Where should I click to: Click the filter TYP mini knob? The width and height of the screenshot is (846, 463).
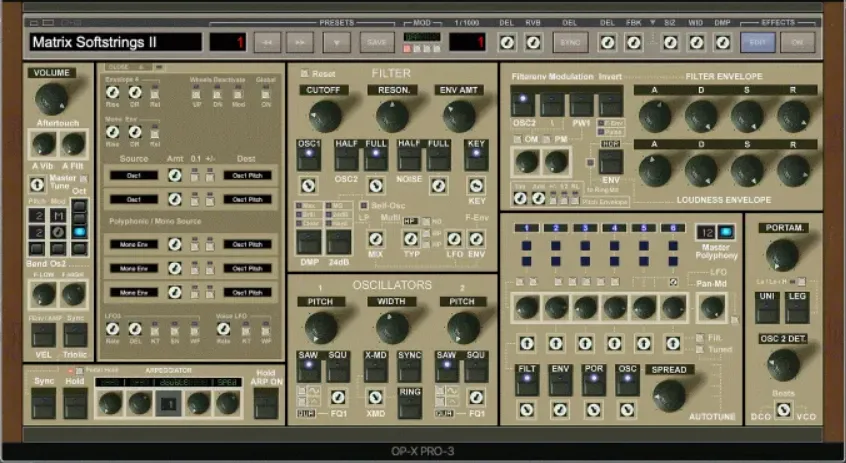[x=411, y=239]
